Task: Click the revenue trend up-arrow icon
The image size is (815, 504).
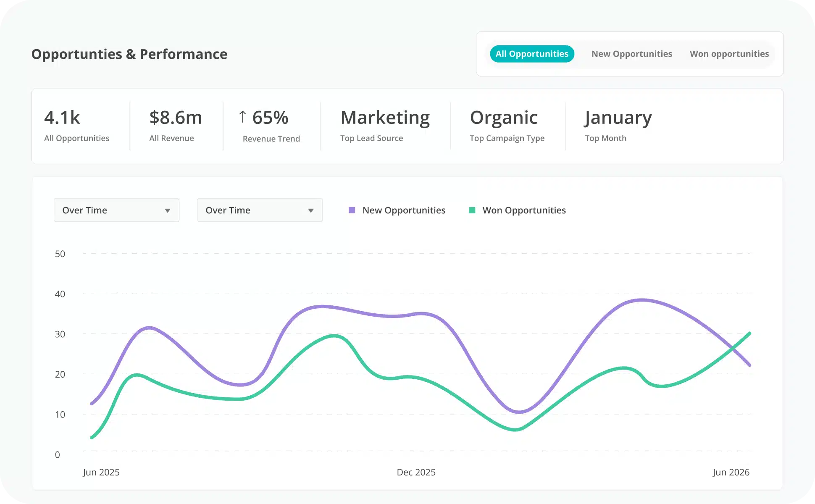Action: tap(242, 117)
